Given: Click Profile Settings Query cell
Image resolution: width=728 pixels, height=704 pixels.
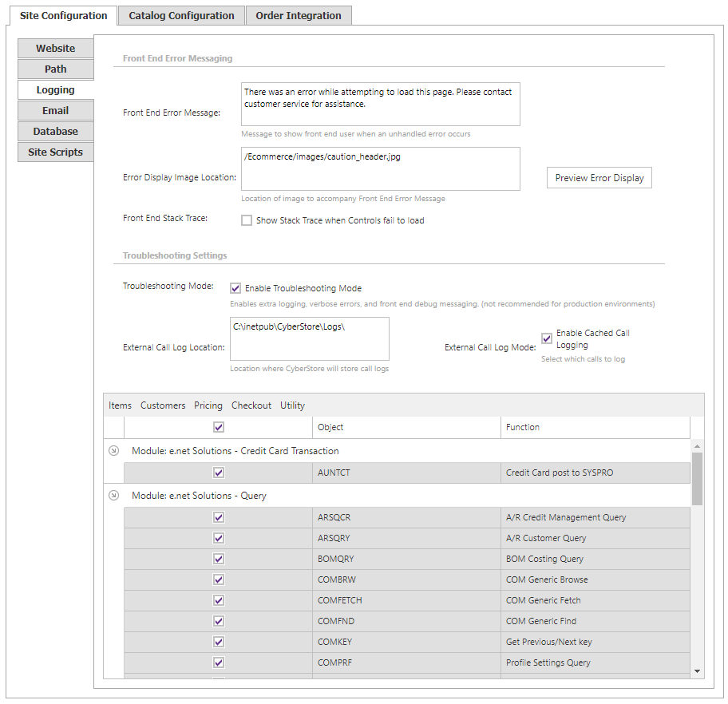Looking at the screenshot, I should coord(595,662).
